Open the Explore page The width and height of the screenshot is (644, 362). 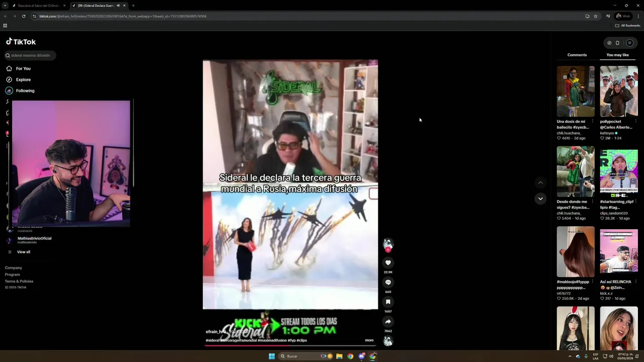(19, 79)
